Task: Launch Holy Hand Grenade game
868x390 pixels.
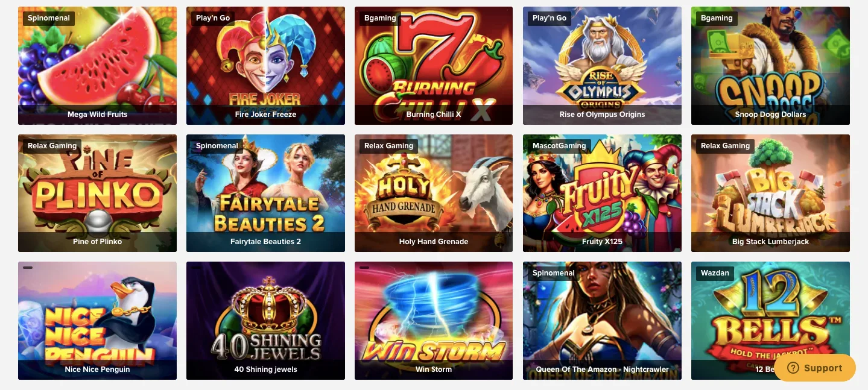Action: (x=434, y=193)
